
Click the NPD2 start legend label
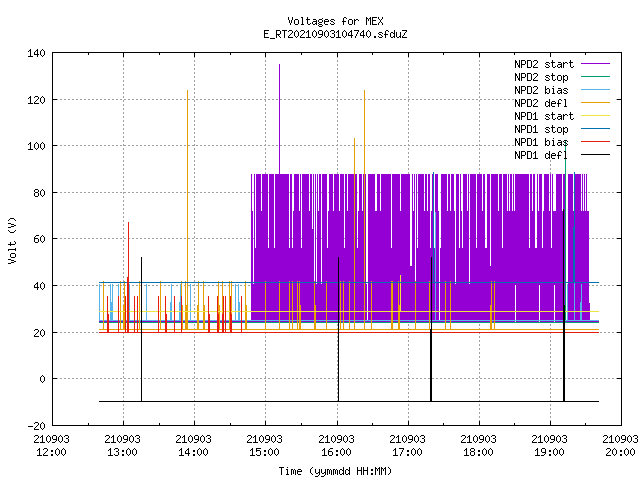tap(544, 64)
